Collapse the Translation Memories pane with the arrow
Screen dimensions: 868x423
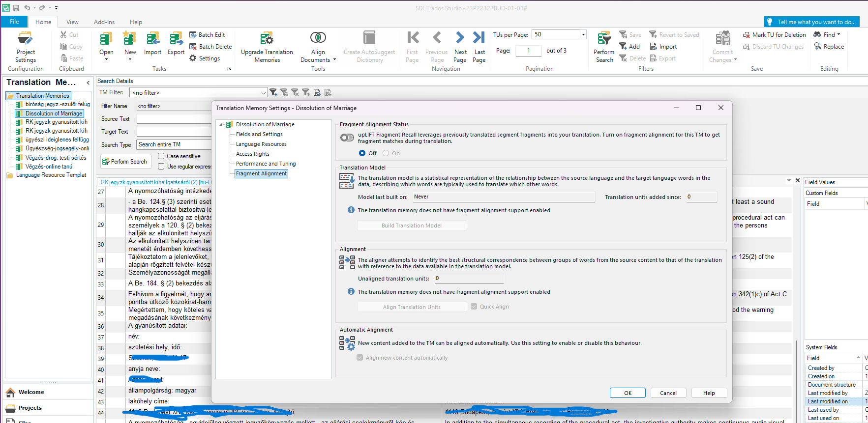click(x=88, y=83)
